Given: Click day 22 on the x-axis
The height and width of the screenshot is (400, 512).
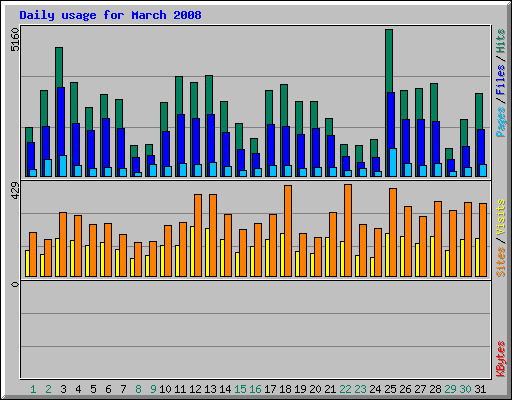Looking at the screenshot, I should [x=345, y=389].
